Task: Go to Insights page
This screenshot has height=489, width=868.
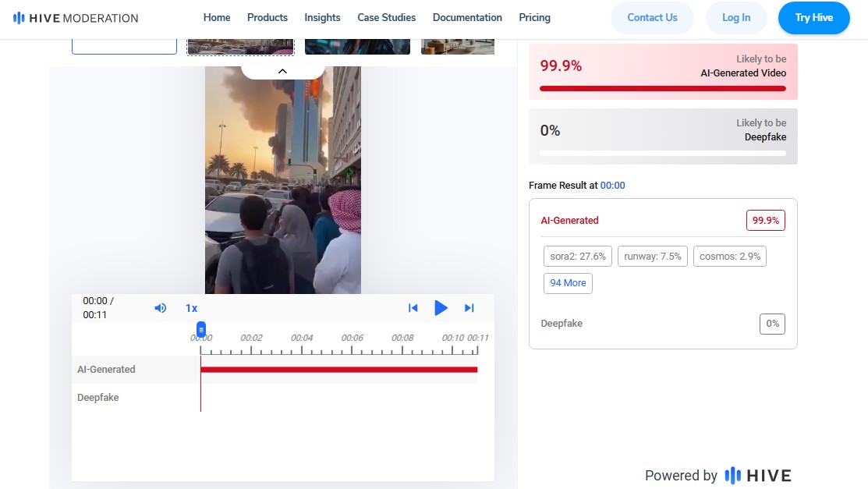Action: [x=322, y=17]
